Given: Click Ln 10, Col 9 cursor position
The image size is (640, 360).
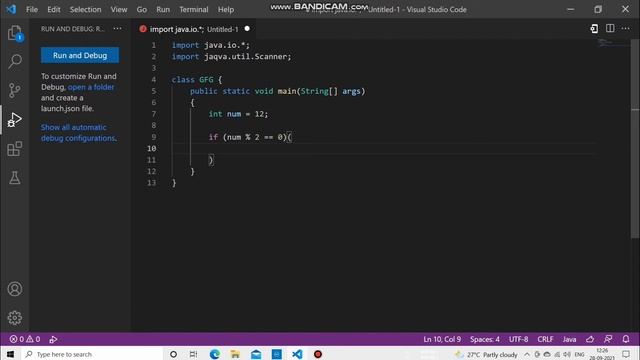Looking at the screenshot, I should (442, 339).
